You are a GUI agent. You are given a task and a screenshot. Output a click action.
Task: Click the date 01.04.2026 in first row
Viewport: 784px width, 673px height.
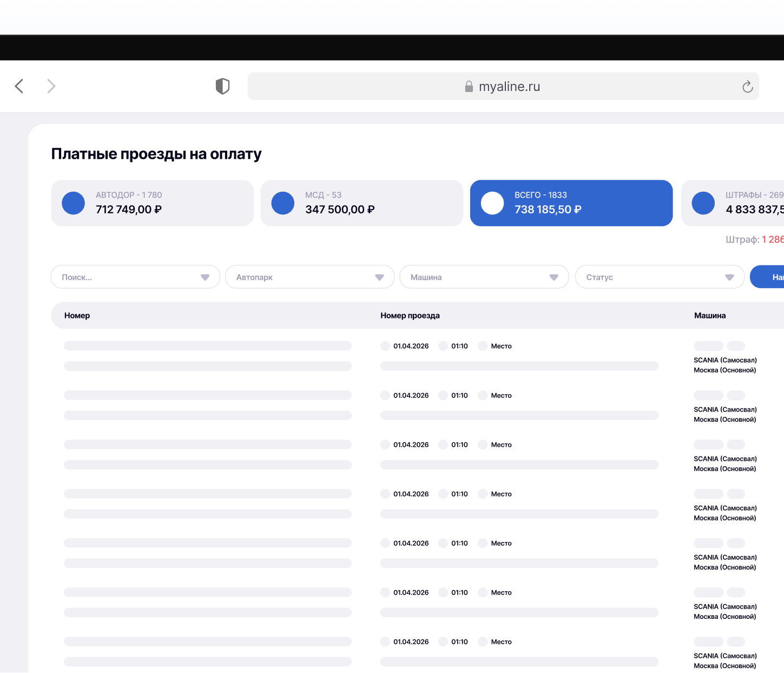coord(411,346)
